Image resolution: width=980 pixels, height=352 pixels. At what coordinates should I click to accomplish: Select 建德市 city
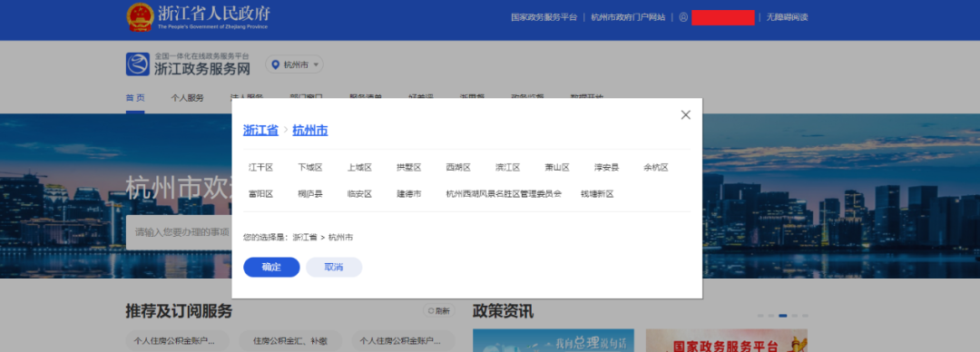pyautogui.click(x=408, y=194)
